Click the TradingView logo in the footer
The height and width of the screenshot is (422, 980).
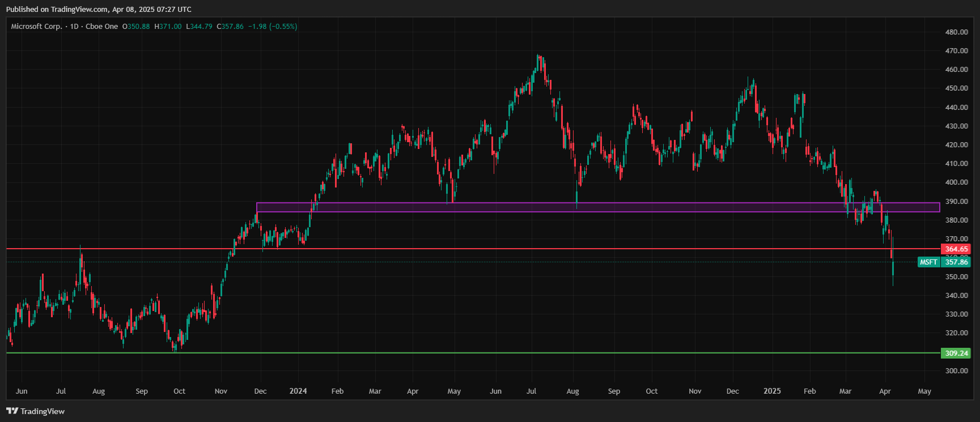[x=36, y=411]
